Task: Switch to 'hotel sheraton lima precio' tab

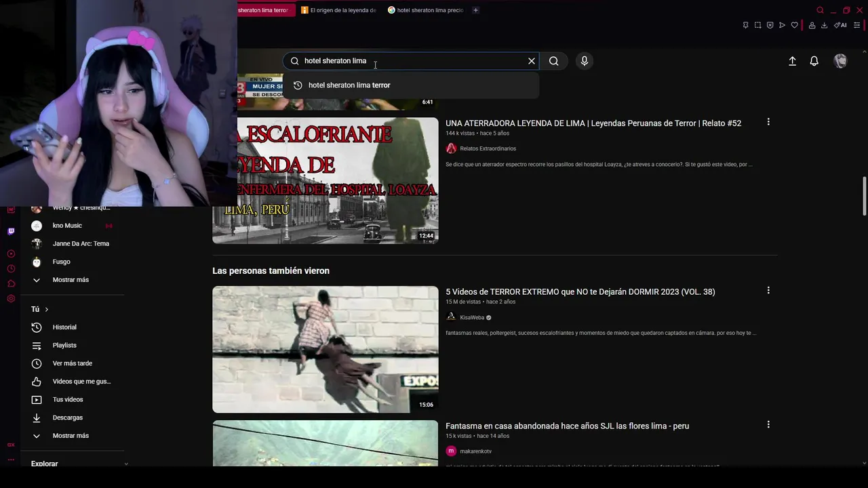Action: point(426,10)
